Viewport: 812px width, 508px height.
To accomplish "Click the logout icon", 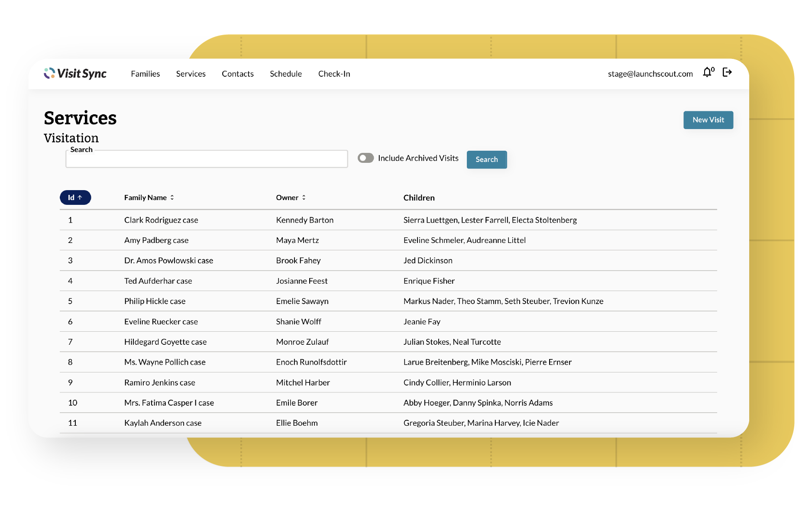I will pyautogui.click(x=727, y=72).
